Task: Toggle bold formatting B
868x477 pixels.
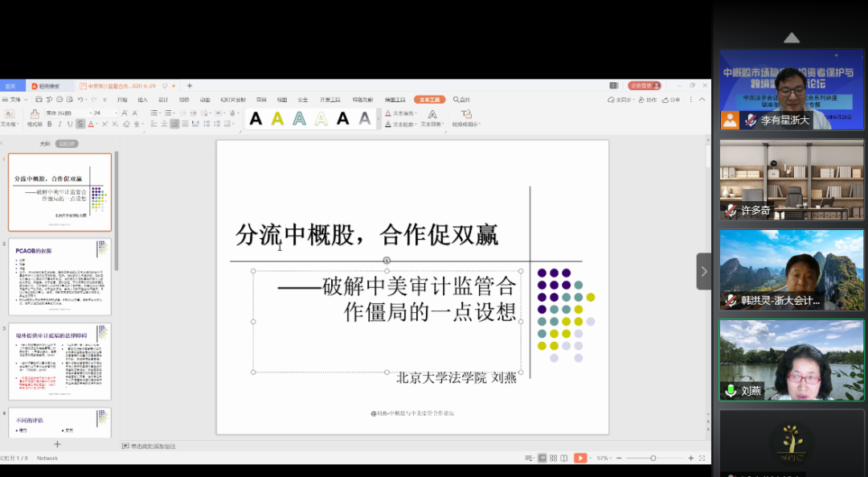Action: tap(49, 124)
